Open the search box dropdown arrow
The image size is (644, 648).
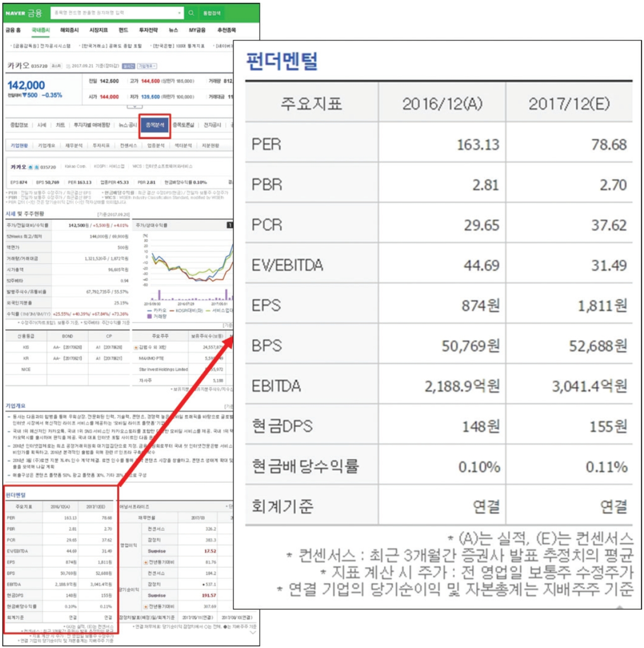180,13
